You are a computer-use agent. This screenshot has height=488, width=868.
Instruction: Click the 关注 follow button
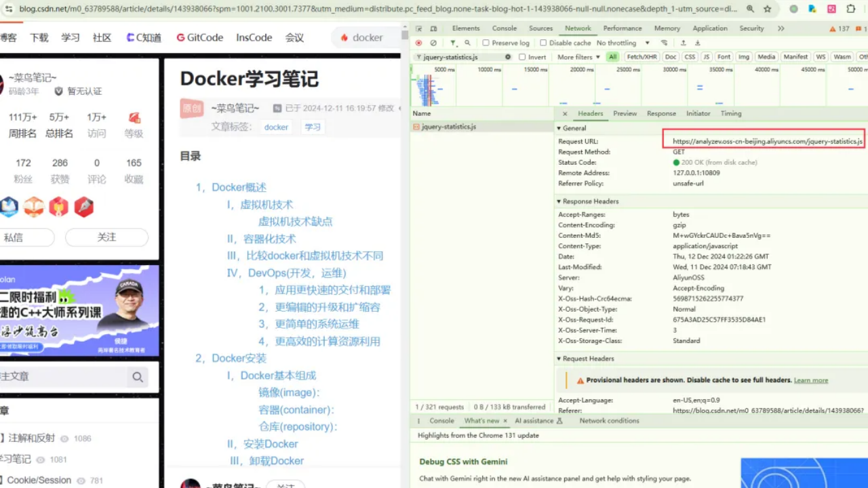click(106, 237)
